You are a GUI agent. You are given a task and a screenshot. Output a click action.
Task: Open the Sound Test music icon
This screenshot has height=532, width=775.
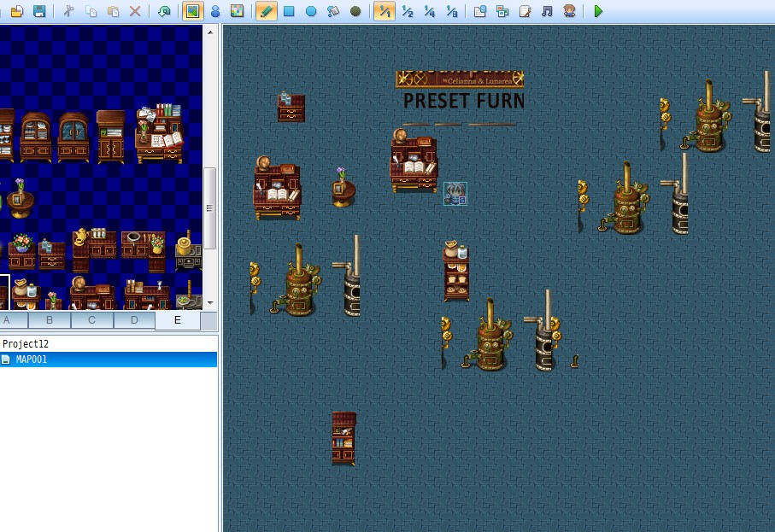pyautogui.click(x=547, y=11)
